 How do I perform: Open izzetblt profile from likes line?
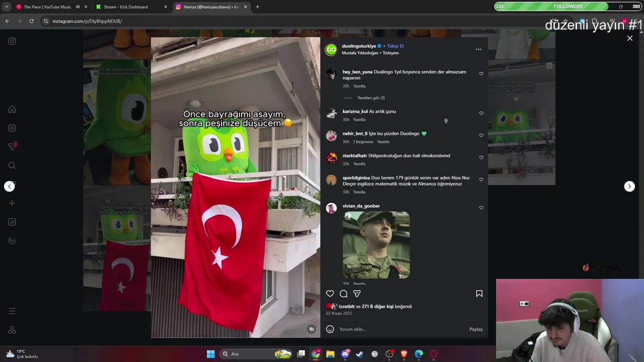coord(347,307)
